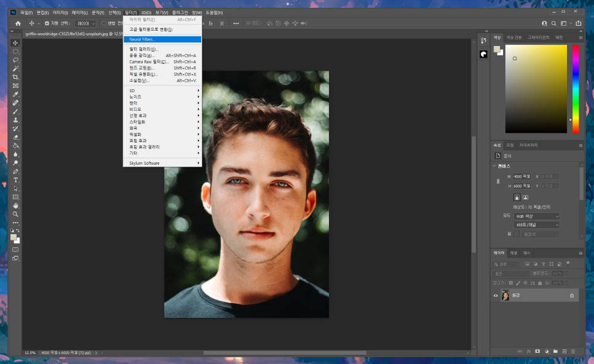The height and width of the screenshot is (364, 594).
Task: Click the delete layer trash icon
Action: point(573,352)
